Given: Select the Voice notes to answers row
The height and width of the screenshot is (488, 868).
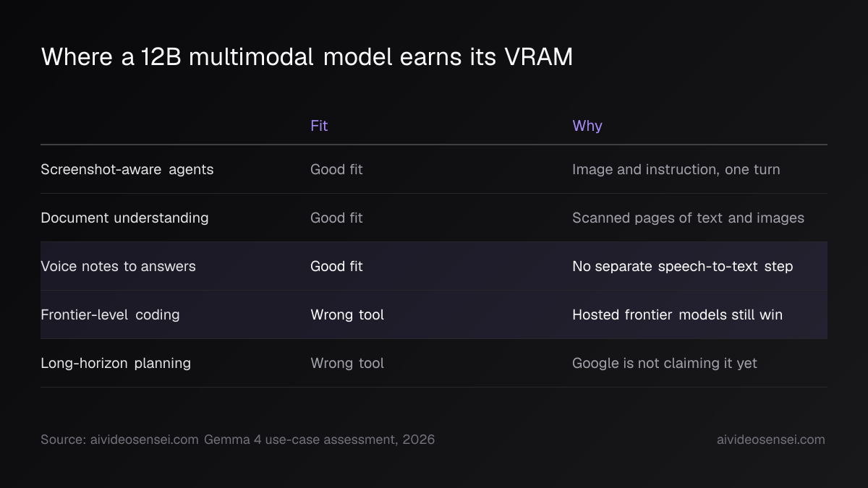Looking at the screenshot, I should point(434,266).
